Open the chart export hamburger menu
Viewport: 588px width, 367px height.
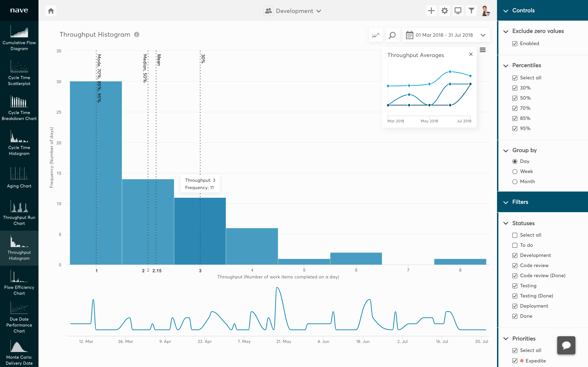483,50
